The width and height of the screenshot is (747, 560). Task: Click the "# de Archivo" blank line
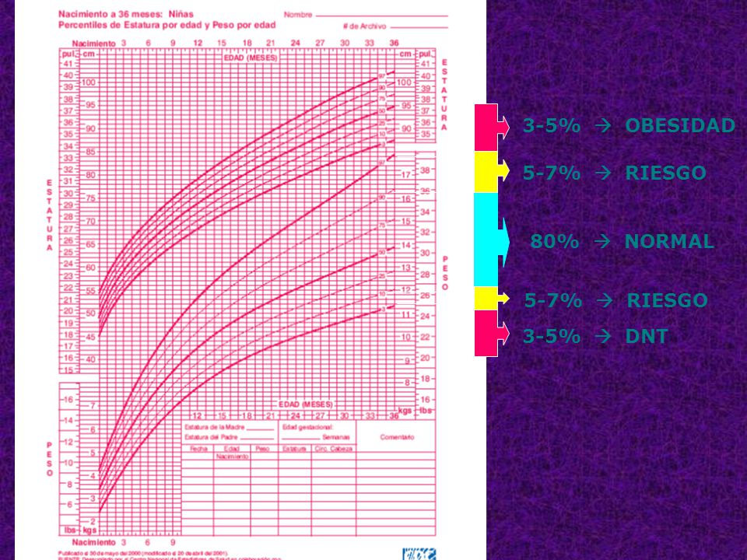(x=419, y=27)
